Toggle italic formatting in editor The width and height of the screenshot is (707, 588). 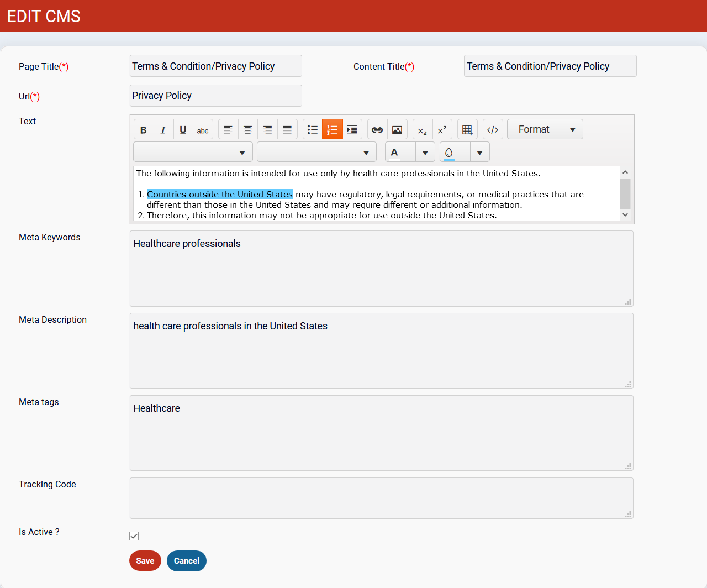[163, 129]
